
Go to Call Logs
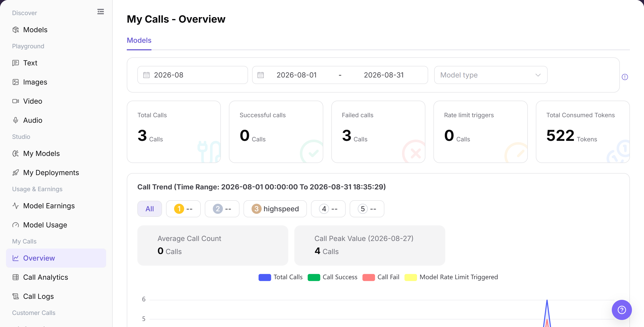click(x=56, y=296)
